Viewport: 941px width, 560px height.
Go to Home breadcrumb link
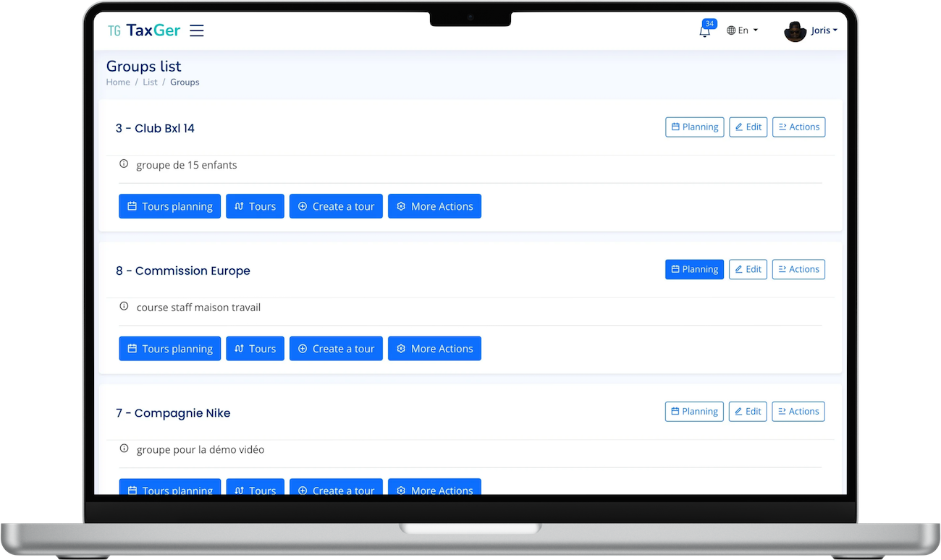click(x=118, y=82)
